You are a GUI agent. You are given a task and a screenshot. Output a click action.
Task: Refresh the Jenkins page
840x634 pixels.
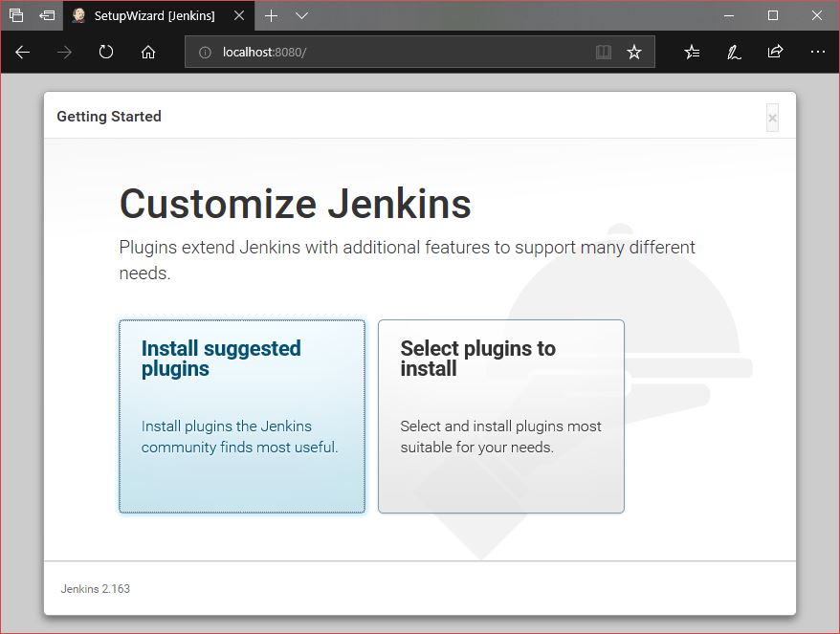(x=106, y=53)
